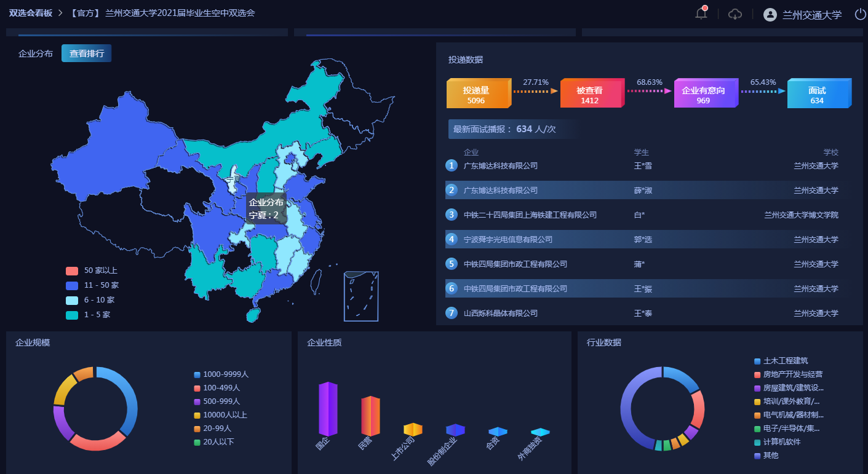Click the breadcrumb chevron after 双选会看板

tap(60, 13)
